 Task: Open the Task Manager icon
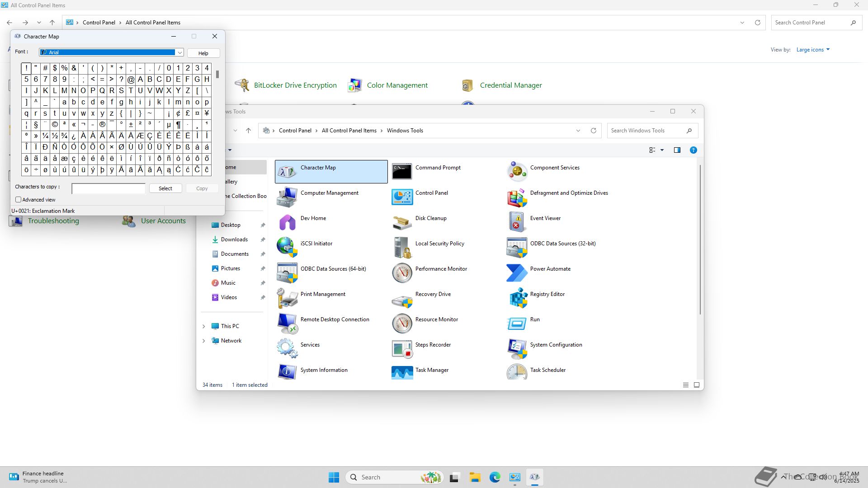[402, 373]
